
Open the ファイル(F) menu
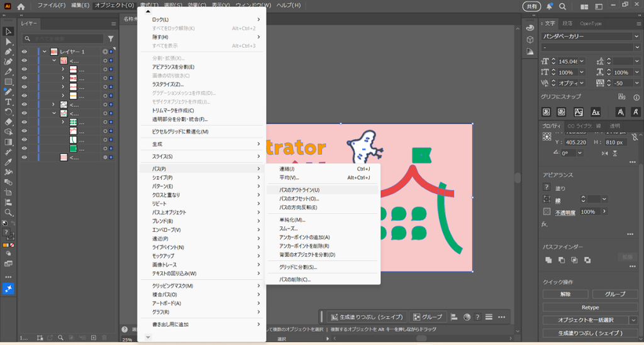[x=51, y=6]
